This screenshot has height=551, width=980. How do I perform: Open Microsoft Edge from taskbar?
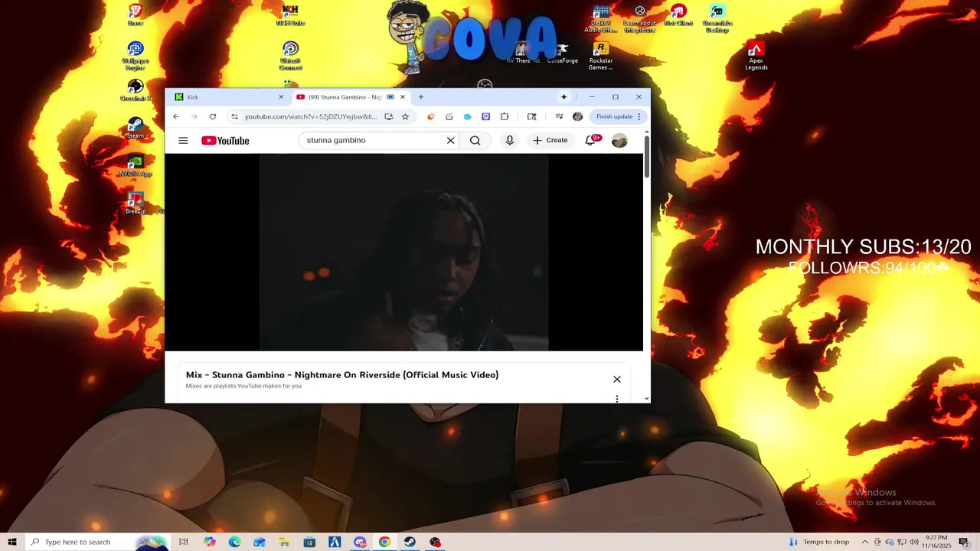[x=234, y=542]
